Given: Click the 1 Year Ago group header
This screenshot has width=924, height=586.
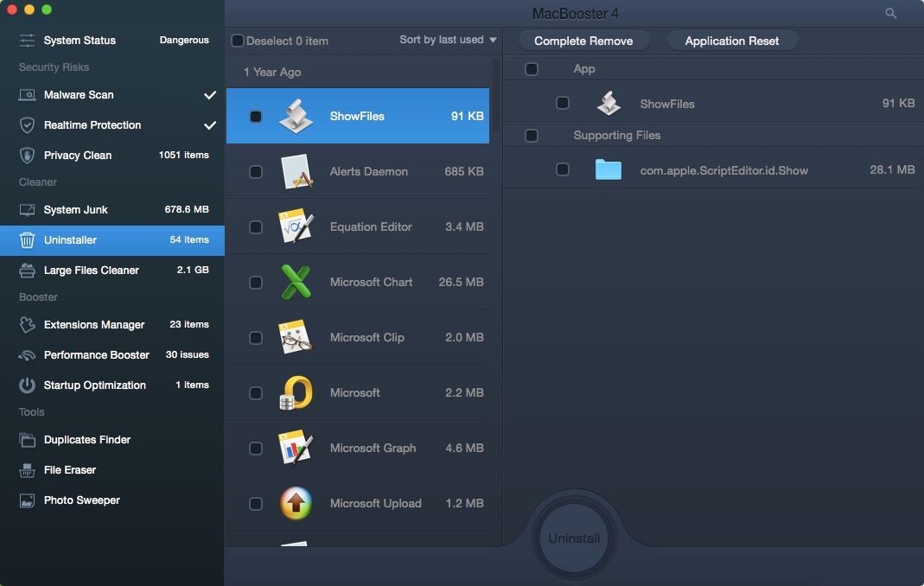Looking at the screenshot, I should coord(272,72).
